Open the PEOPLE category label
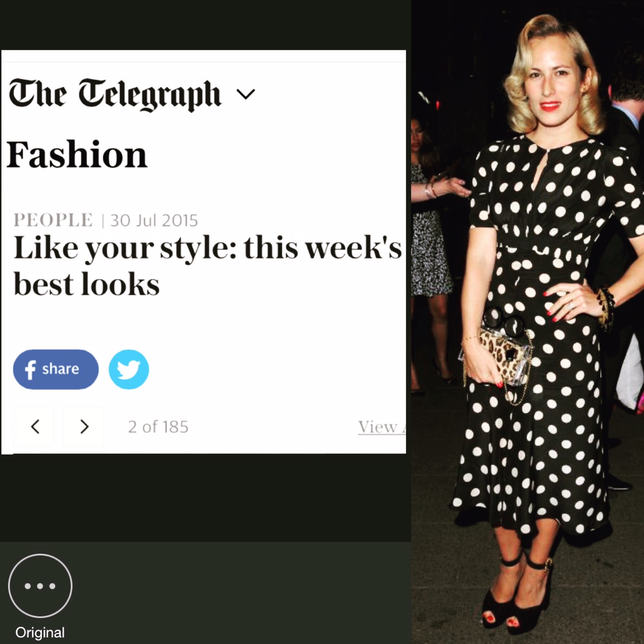The image size is (644, 644). [x=53, y=220]
